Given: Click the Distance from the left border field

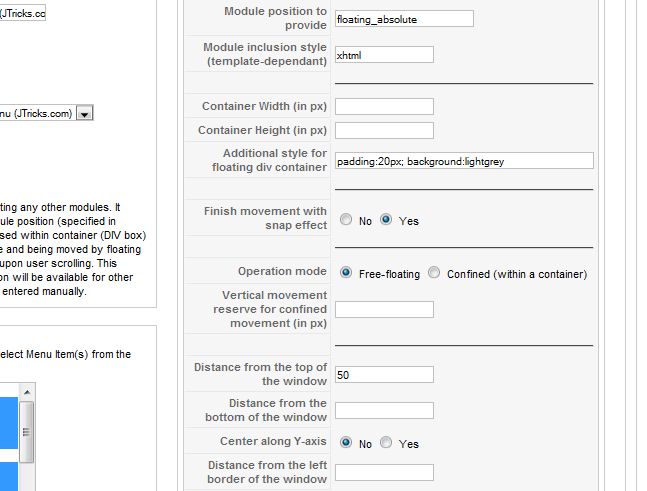Looking at the screenshot, I should [x=384, y=472].
